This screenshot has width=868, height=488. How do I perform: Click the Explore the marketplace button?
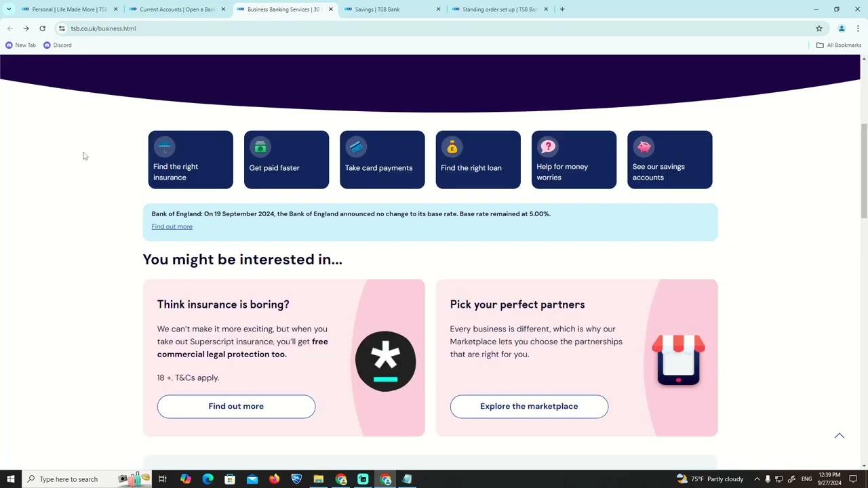click(x=529, y=407)
